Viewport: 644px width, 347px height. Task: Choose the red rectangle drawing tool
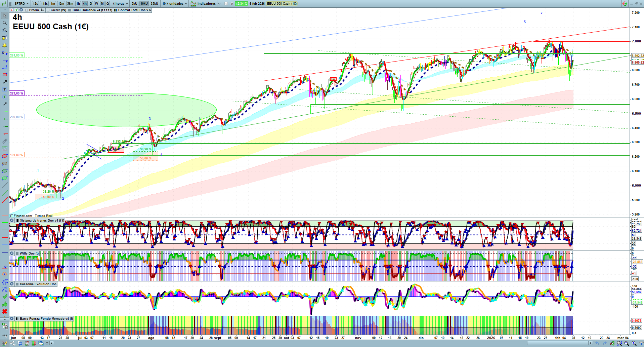point(5,75)
